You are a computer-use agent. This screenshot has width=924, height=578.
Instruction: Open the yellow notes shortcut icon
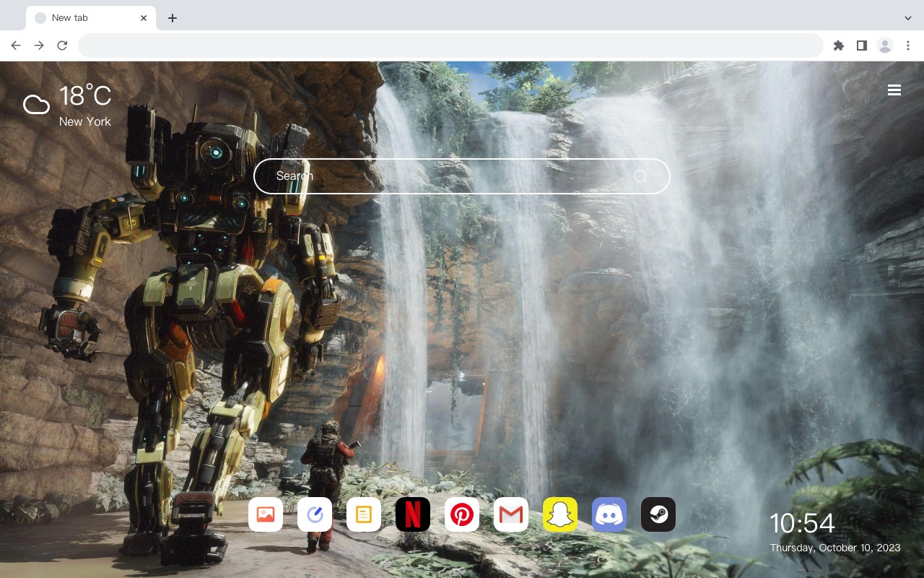[364, 514]
